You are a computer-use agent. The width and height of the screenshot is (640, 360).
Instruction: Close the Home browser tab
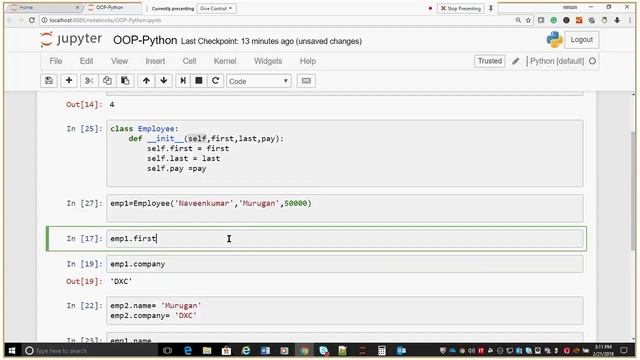click(x=77, y=7)
